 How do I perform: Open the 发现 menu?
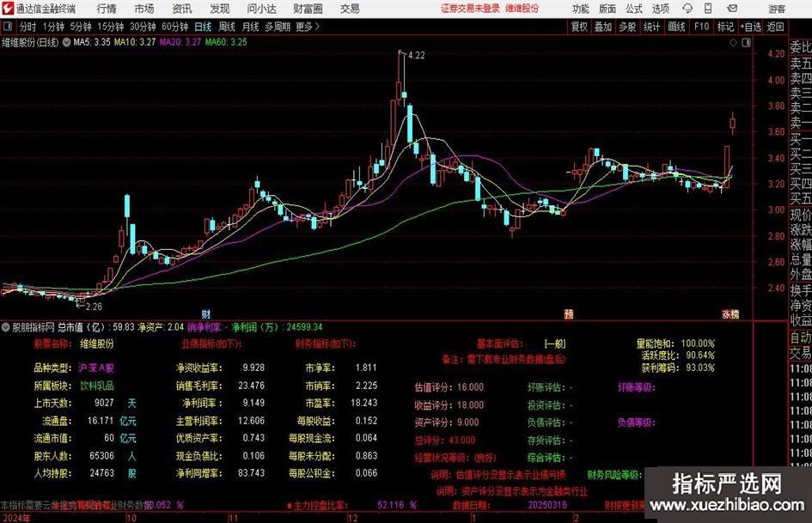point(220,9)
